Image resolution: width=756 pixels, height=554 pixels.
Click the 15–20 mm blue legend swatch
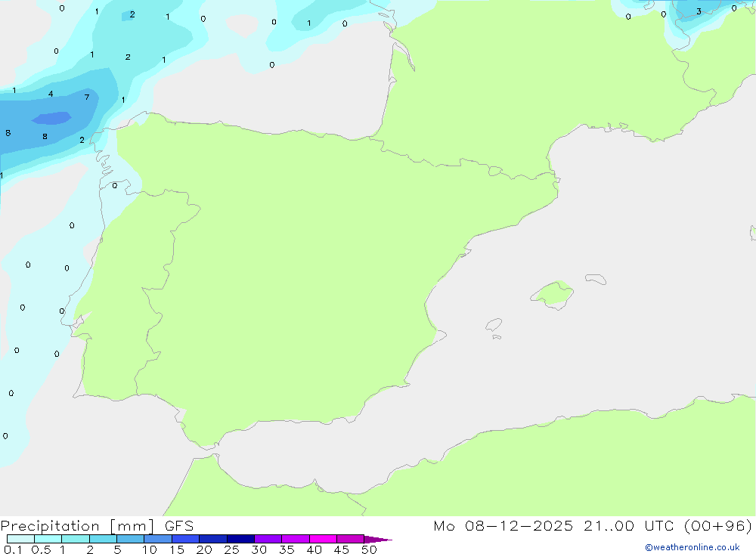[185, 539]
